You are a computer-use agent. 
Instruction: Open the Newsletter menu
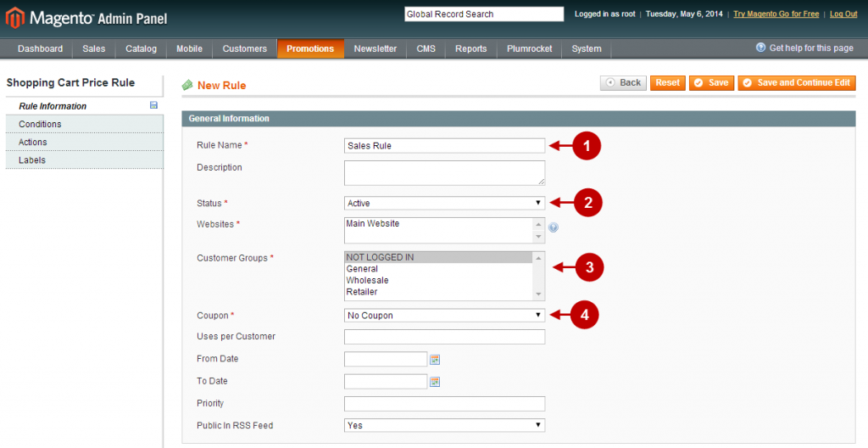[376, 49]
